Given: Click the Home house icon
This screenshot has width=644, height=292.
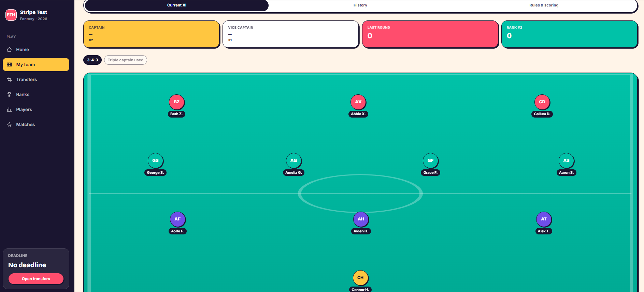Looking at the screenshot, I should pyautogui.click(x=10, y=50).
